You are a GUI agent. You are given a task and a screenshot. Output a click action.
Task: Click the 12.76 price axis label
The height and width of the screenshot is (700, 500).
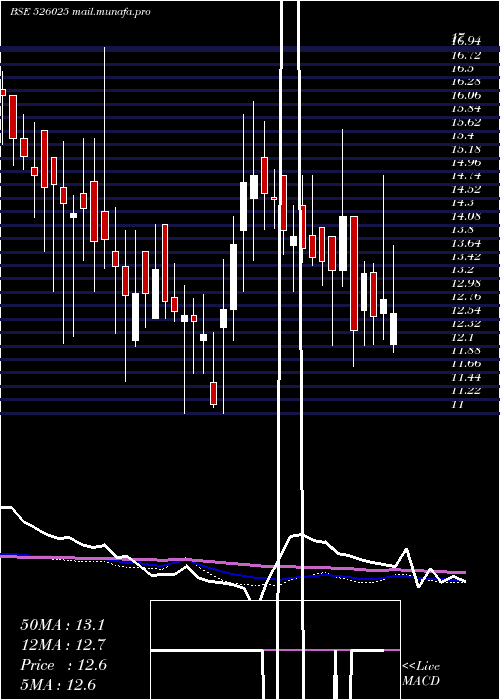[x=466, y=296]
